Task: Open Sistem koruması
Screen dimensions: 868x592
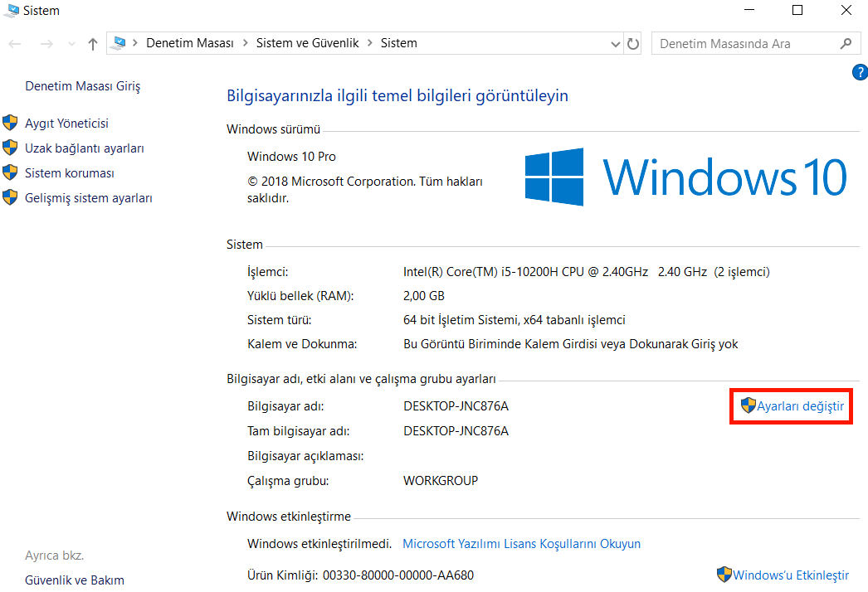Action: click(x=69, y=173)
